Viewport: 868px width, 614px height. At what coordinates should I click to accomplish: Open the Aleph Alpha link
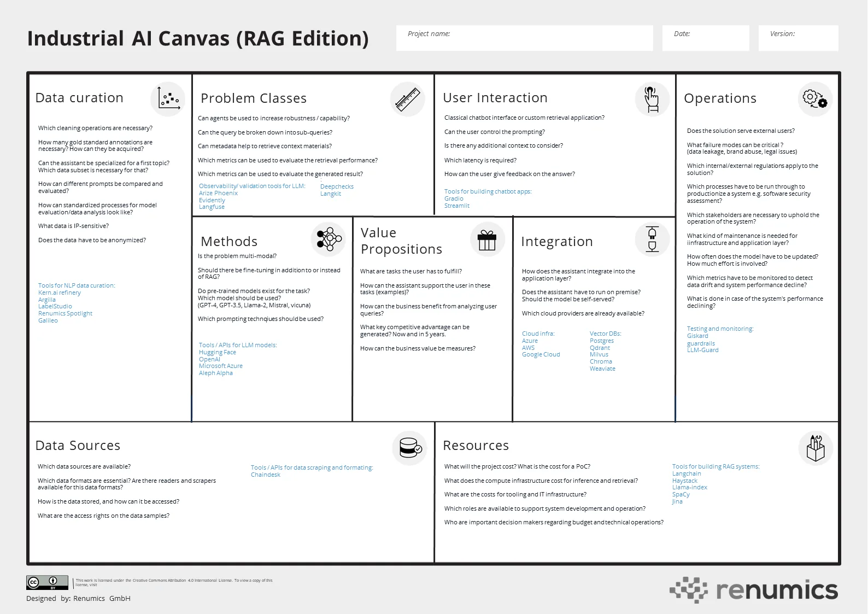pyautogui.click(x=216, y=373)
